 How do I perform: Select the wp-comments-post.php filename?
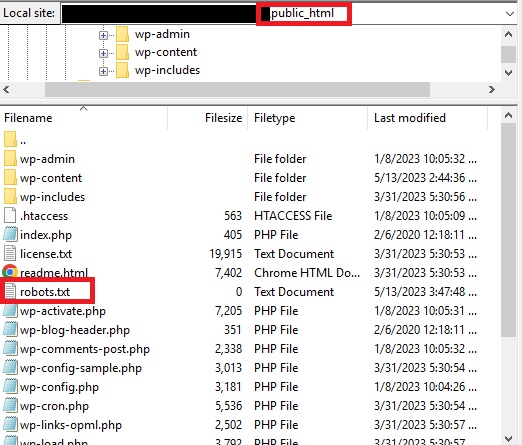[x=85, y=349]
